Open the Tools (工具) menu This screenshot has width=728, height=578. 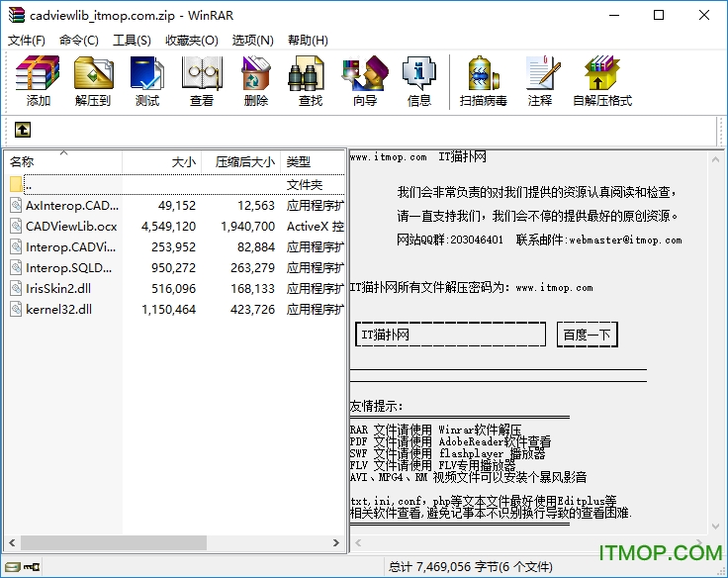pos(132,41)
